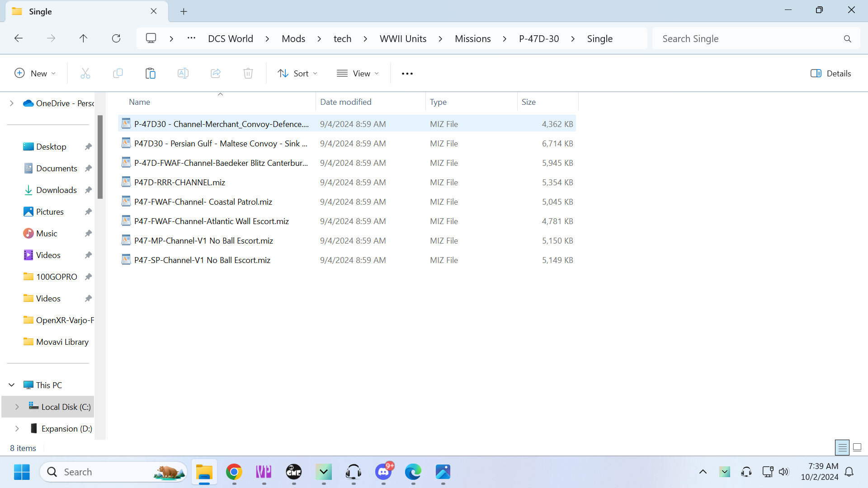Switch to large thumbnails view icon

point(857,448)
